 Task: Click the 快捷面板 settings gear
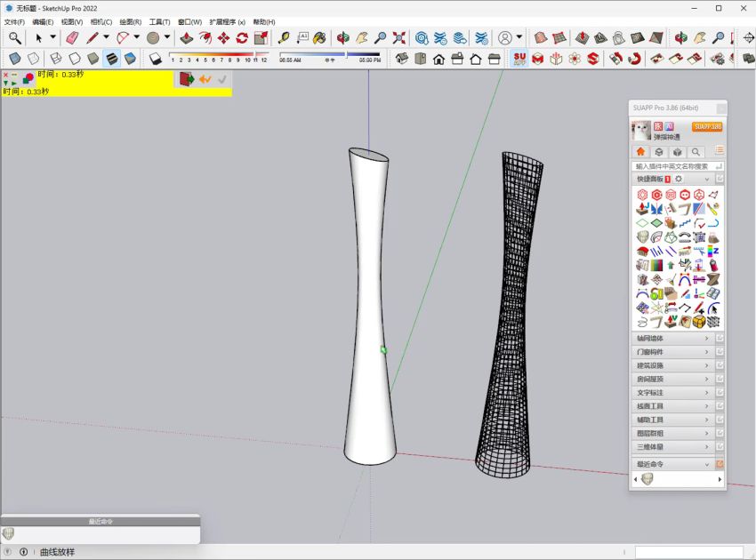pyautogui.click(x=679, y=179)
